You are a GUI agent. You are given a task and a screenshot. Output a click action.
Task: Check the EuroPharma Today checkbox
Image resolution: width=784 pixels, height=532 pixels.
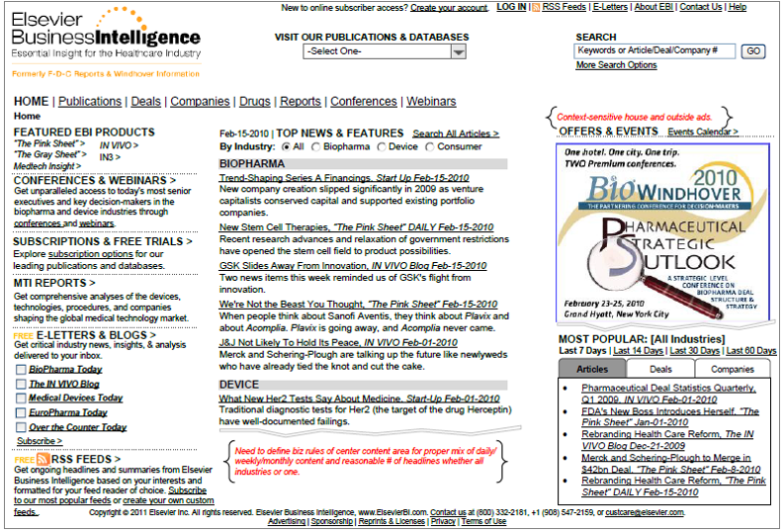(x=21, y=412)
